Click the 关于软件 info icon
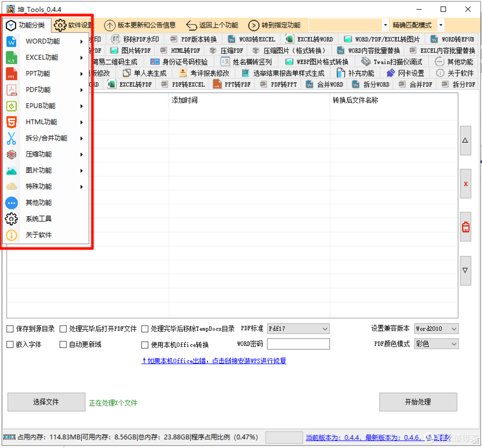This screenshot has width=482, height=448. point(11,235)
